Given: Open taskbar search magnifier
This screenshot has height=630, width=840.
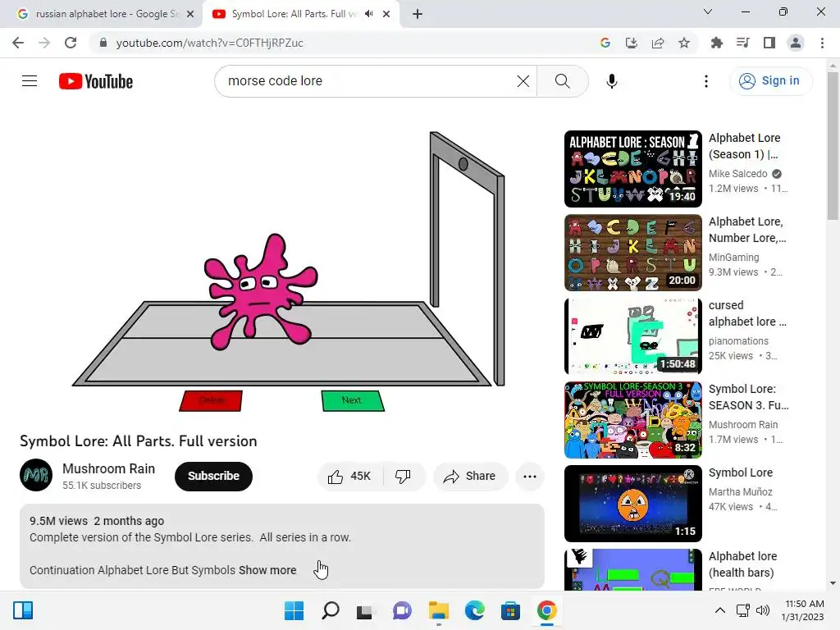Looking at the screenshot, I should point(330,610).
